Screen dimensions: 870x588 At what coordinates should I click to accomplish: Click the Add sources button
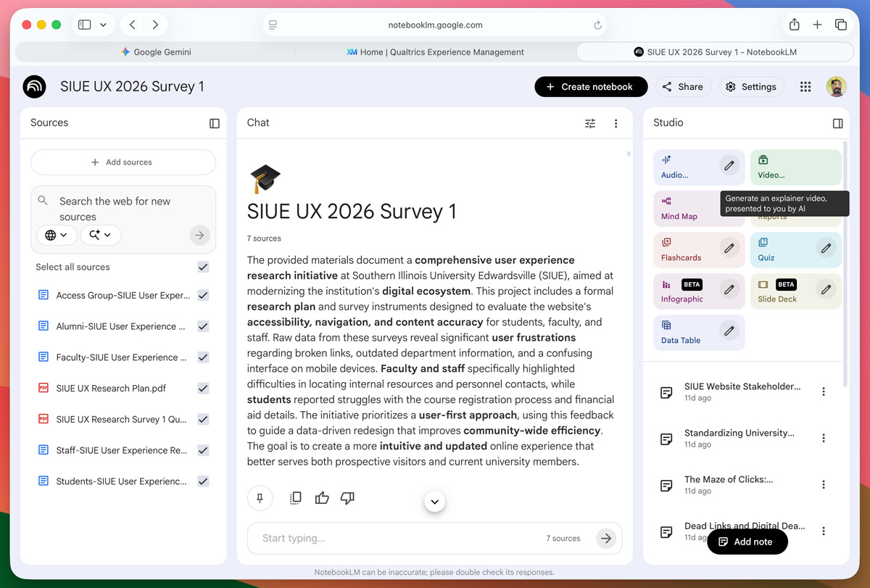pos(123,162)
